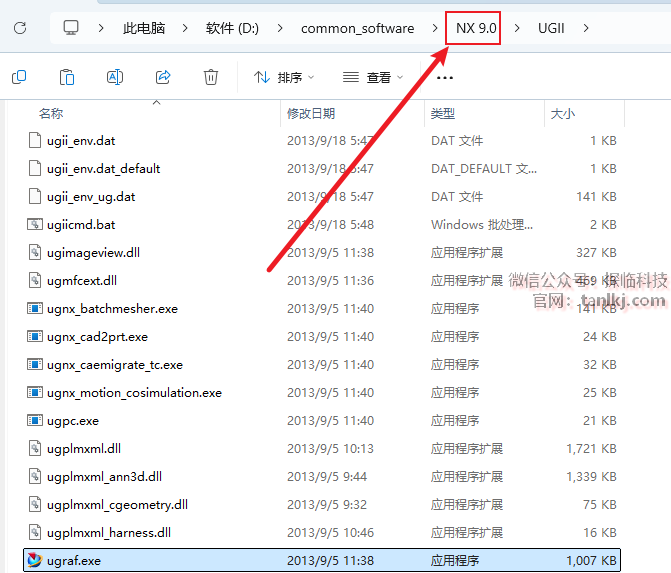Sort by 修改日期 column header

coord(311,113)
